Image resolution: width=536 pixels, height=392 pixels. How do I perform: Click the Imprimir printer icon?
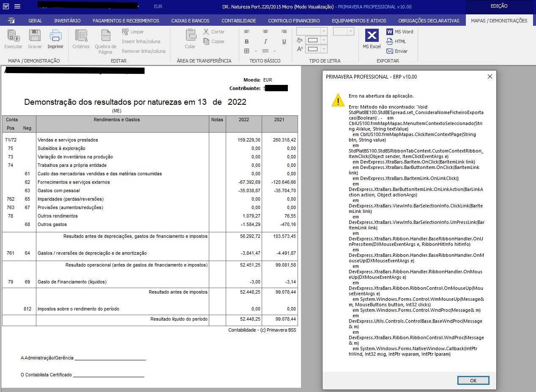tap(55, 38)
